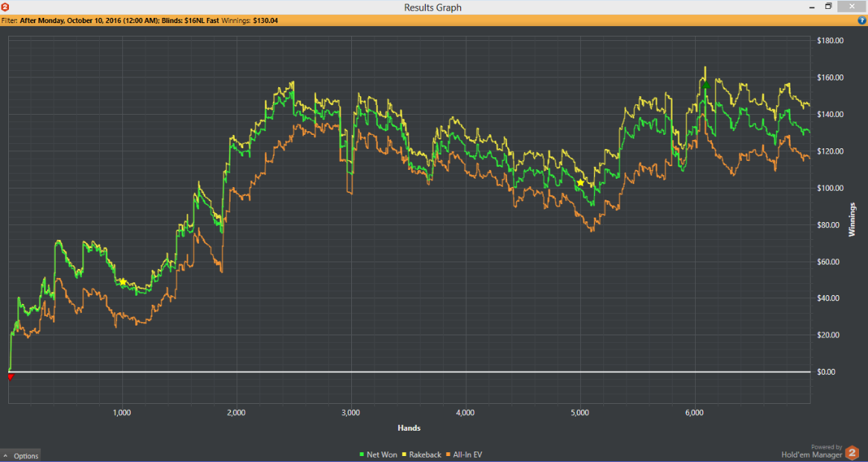This screenshot has height=462, width=868.
Task: Toggle the Net Won legend entry
Action: click(x=378, y=455)
